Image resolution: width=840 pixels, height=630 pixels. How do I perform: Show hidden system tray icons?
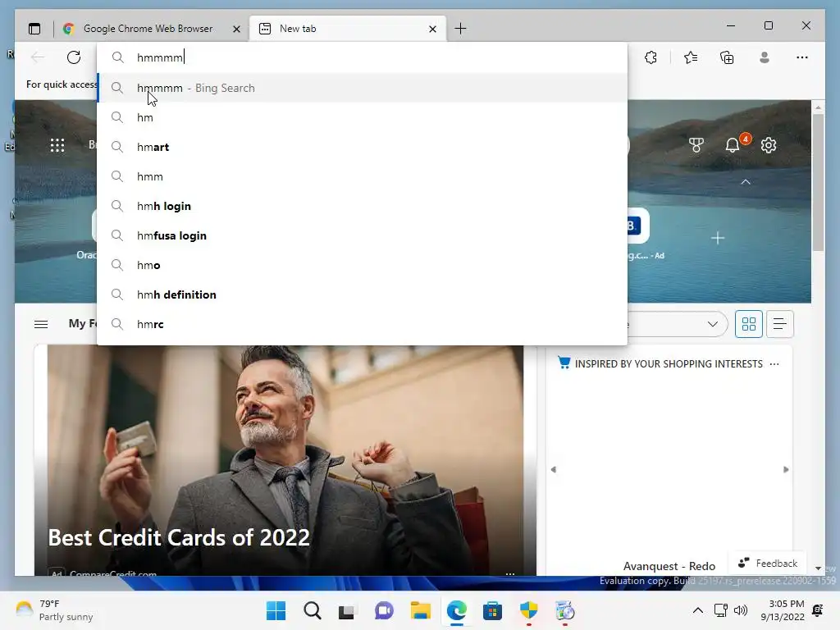pyautogui.click(x=698, y=610)
